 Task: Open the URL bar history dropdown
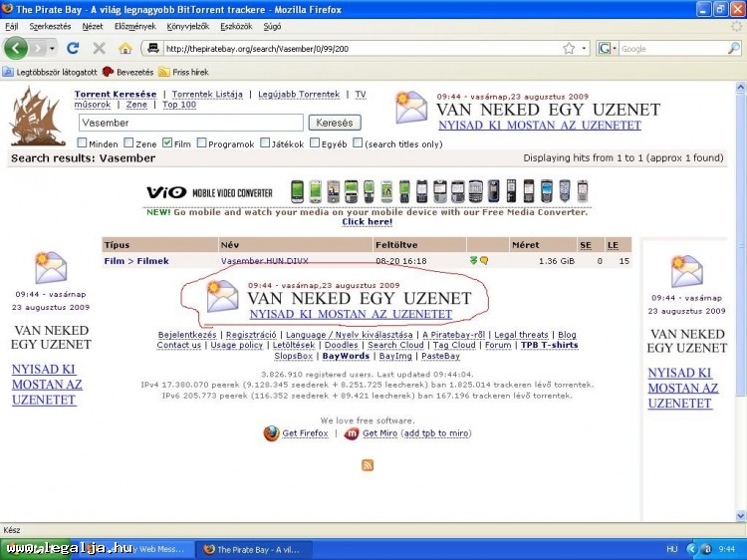click(x=584, y=48)
